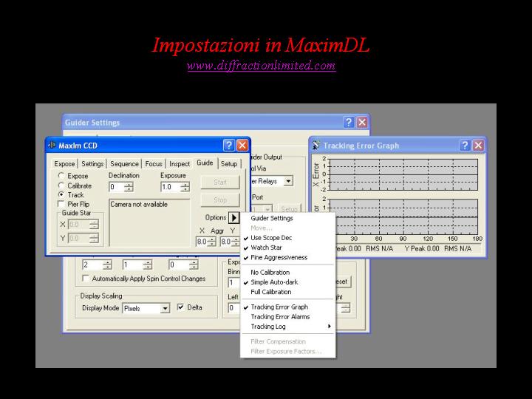Viewport: 532px width, 399px height.
Task: Toggle Automatically Apply Spin Control Changes
Action: click(x=86, y=279)
